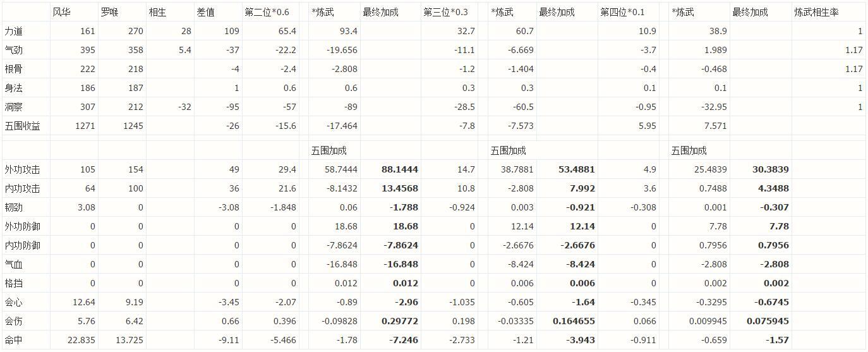868x352 pixels.
Task: Select the 第二位*0.6 header cell
Action: click(x=267, y=12)
